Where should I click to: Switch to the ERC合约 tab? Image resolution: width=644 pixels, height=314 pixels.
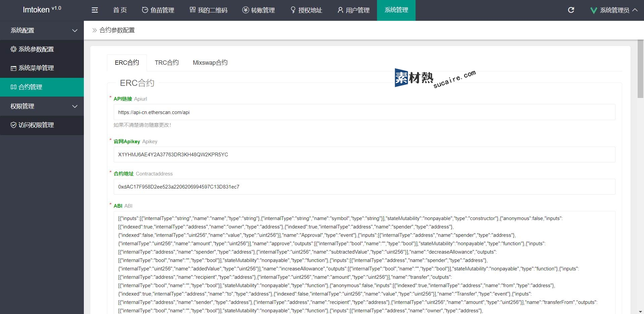point(127,63)
